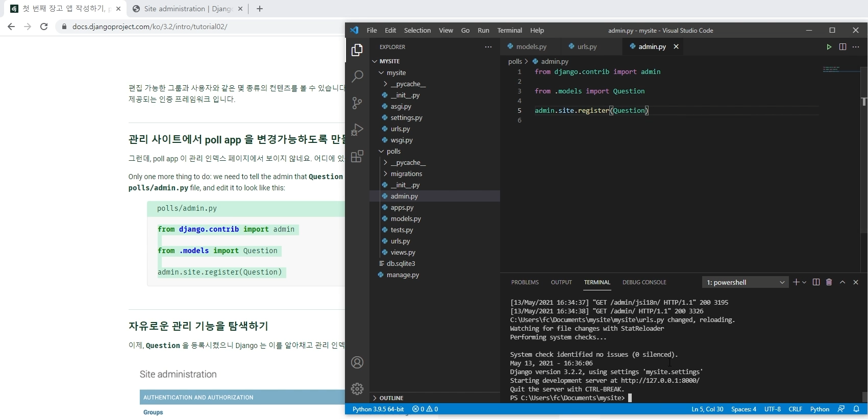Viewport: 868px width, 419px height.
Task: Change line ending via CRLF
Action: tap(795, 409)
